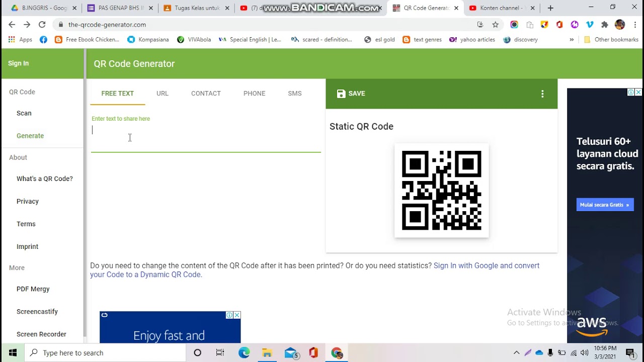Click the browser Forward arrow
This screenshot has height=362, width=644.
click(27, 25)
